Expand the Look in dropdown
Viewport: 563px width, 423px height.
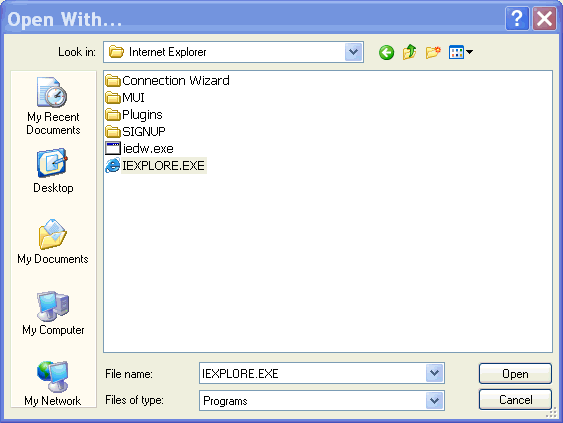pos(353,52)
